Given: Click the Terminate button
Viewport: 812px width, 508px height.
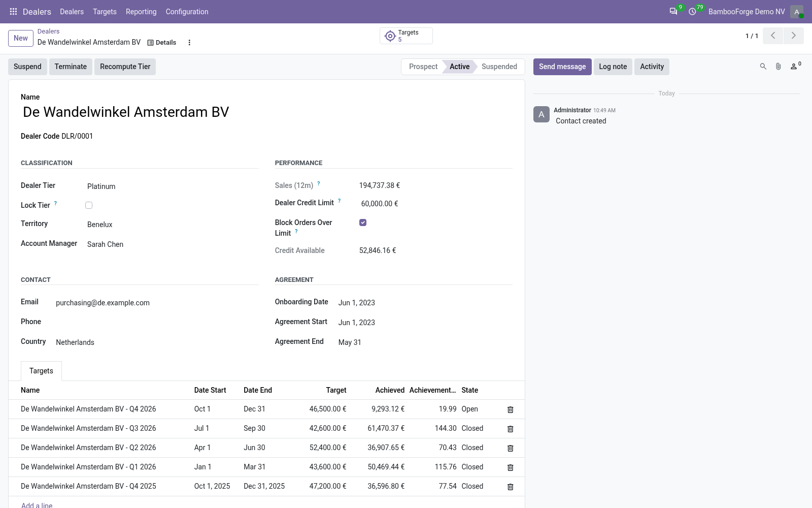Looking at the screenshot, I should [x=71, y=67].
